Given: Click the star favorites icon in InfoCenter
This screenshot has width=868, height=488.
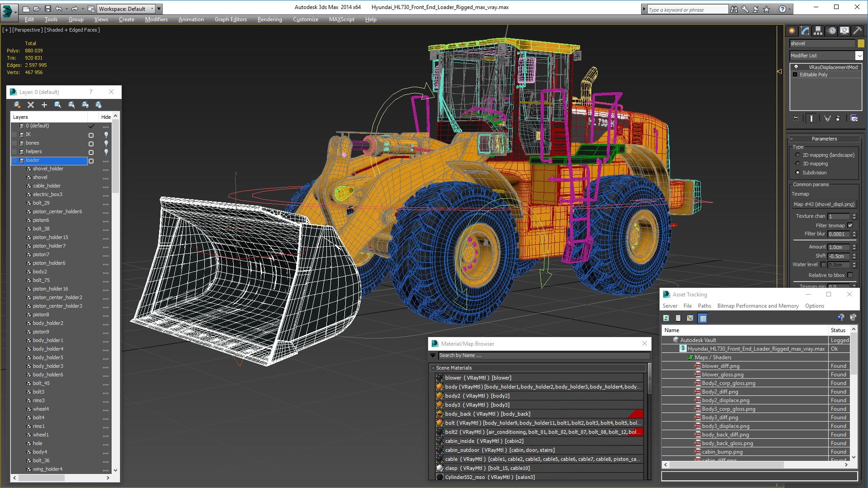Looking at the screenshot, I should tap(767, 9).
